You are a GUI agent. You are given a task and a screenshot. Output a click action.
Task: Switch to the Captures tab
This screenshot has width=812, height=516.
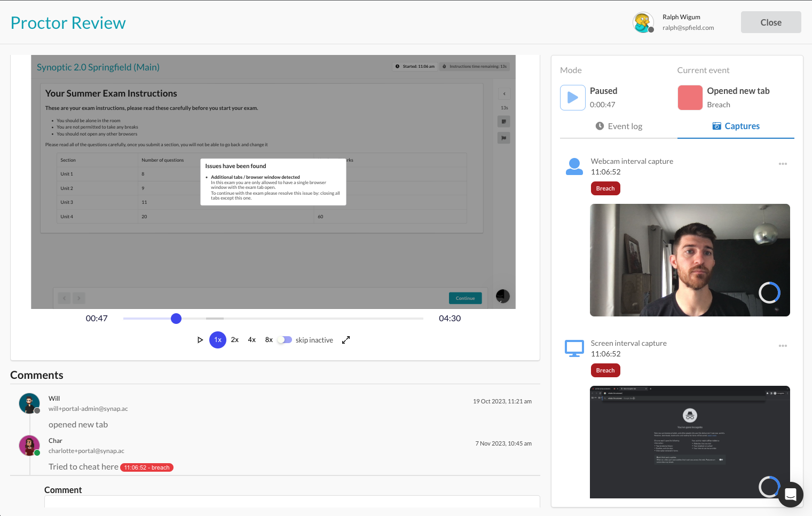(x=736, y=126)
